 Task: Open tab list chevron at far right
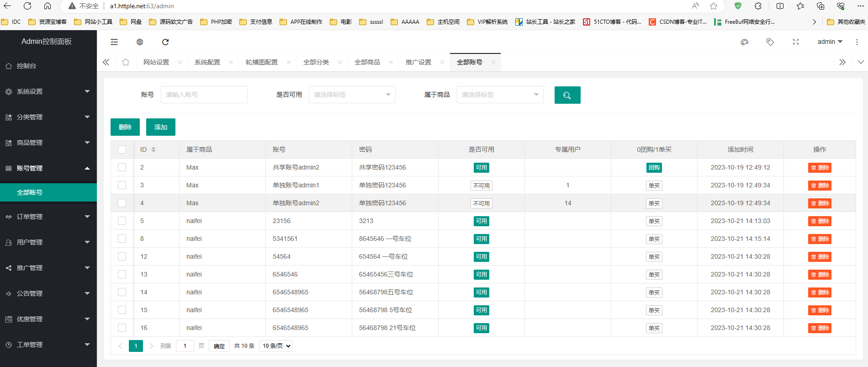[x=861, y=62]
